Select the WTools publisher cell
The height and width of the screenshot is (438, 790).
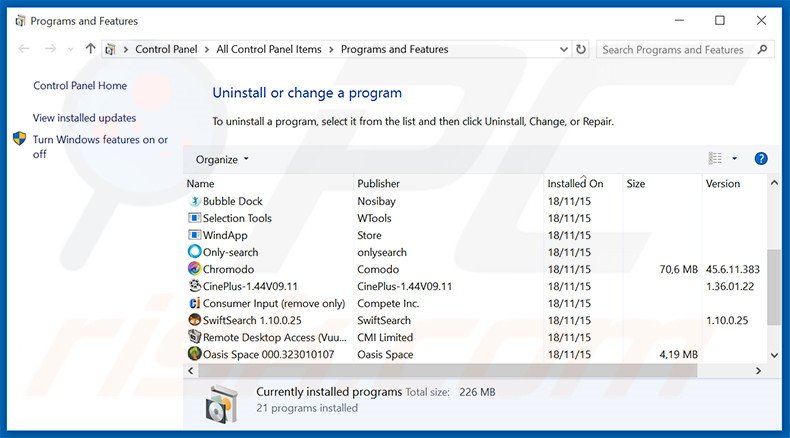(374, 218)
